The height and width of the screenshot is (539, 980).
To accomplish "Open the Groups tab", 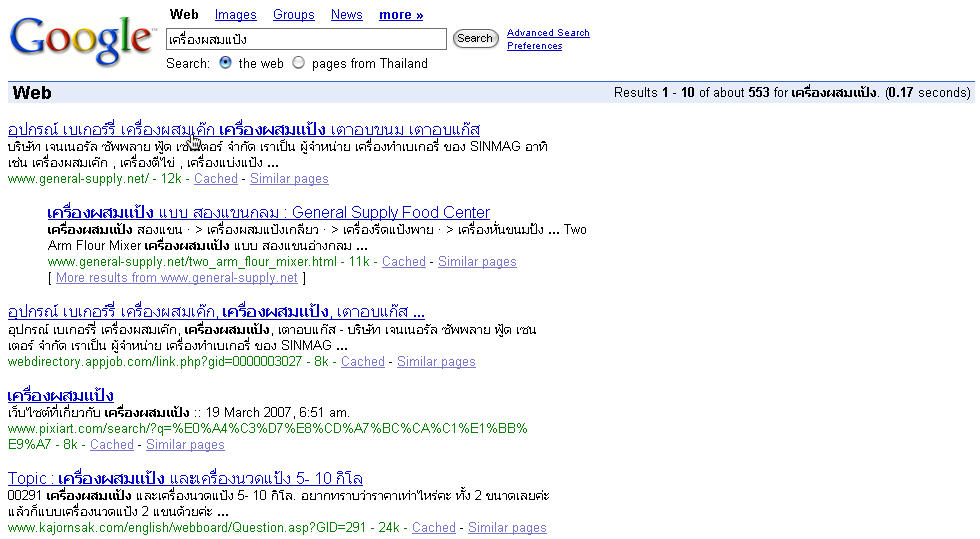I will pyautogui.click(x=293, y=14).
